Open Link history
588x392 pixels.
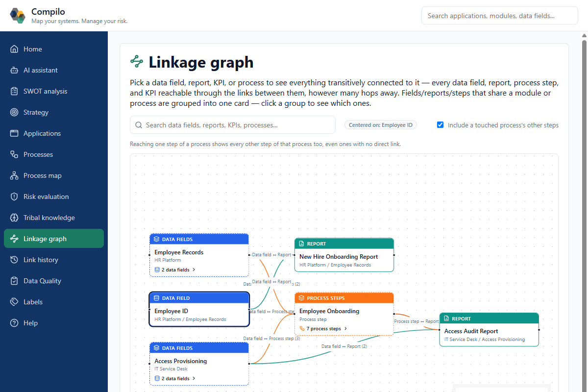[54, 260]
